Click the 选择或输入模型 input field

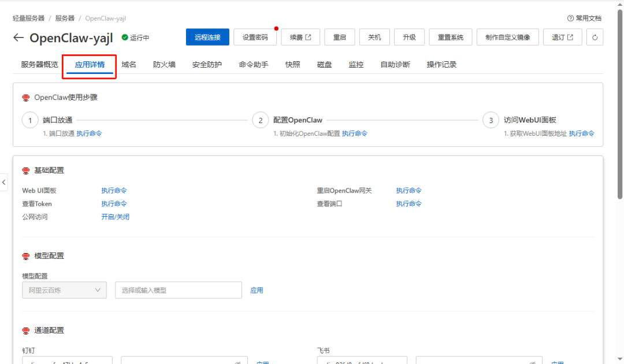(179, 290)
